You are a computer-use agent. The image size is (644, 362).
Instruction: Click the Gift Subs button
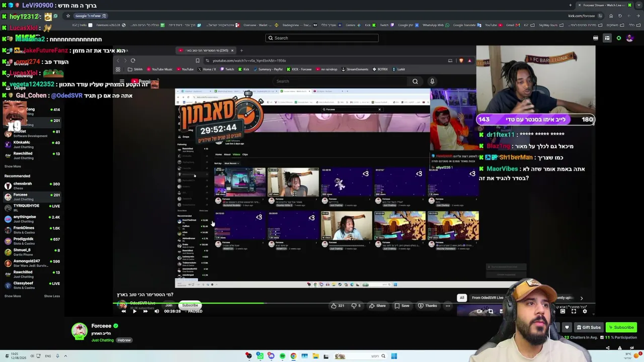[x=589, y=327]
